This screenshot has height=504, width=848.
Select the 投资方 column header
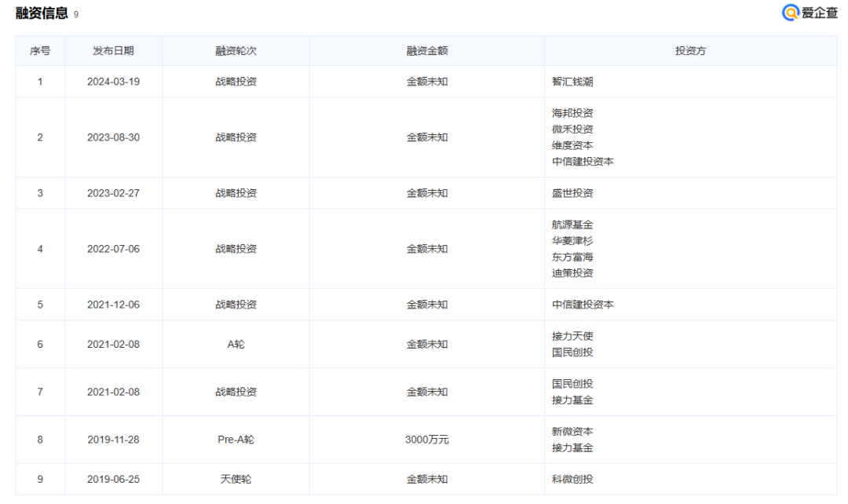pos(691,51)
